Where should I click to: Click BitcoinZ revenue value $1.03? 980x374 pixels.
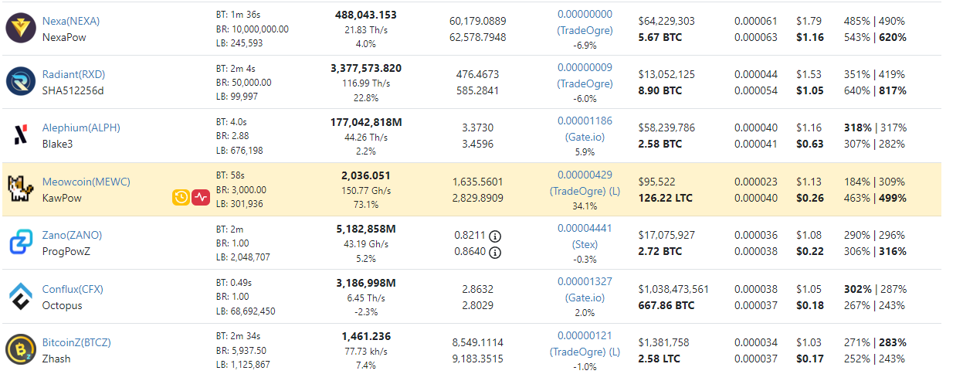pos(809,342)
